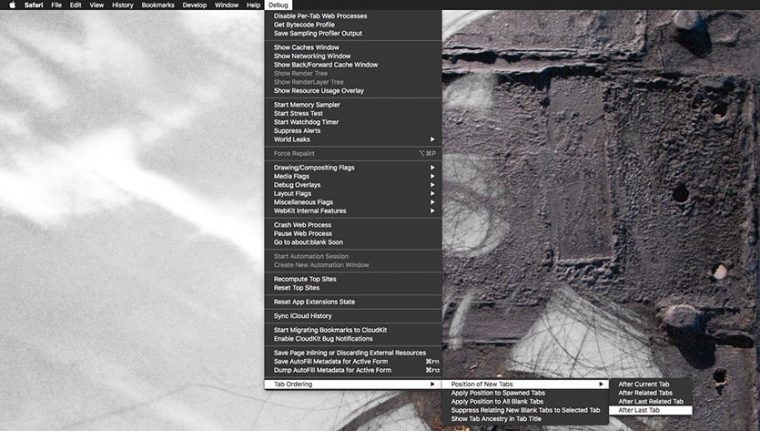The image size is (760, 431).
Task: Open the Apple menu
Action: click(x=13, y=5)
